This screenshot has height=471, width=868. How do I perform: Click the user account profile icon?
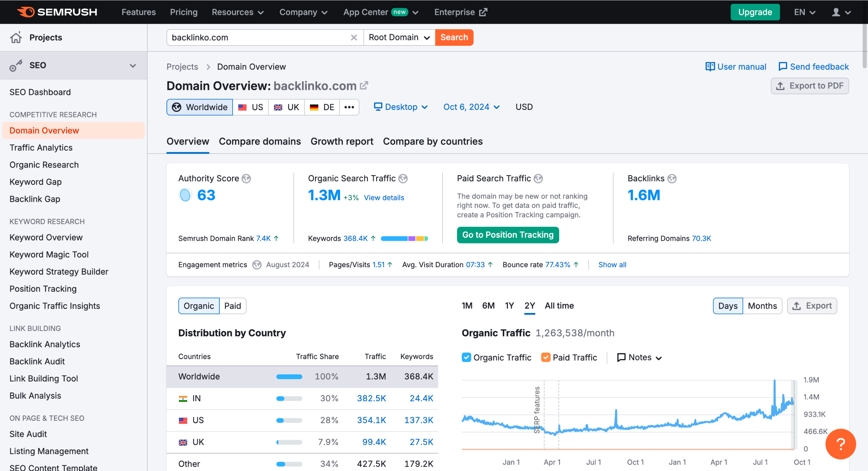click(x=836, y=12)
